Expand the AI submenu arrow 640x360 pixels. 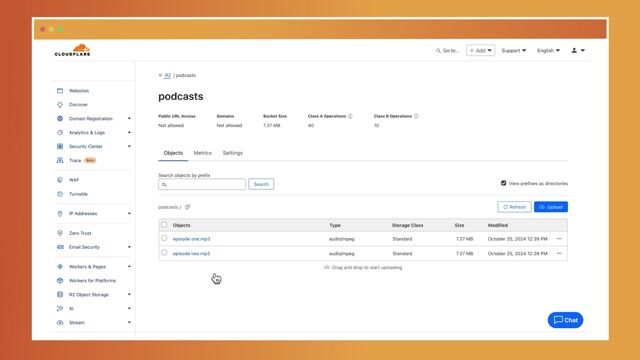(x=129, y=309)
